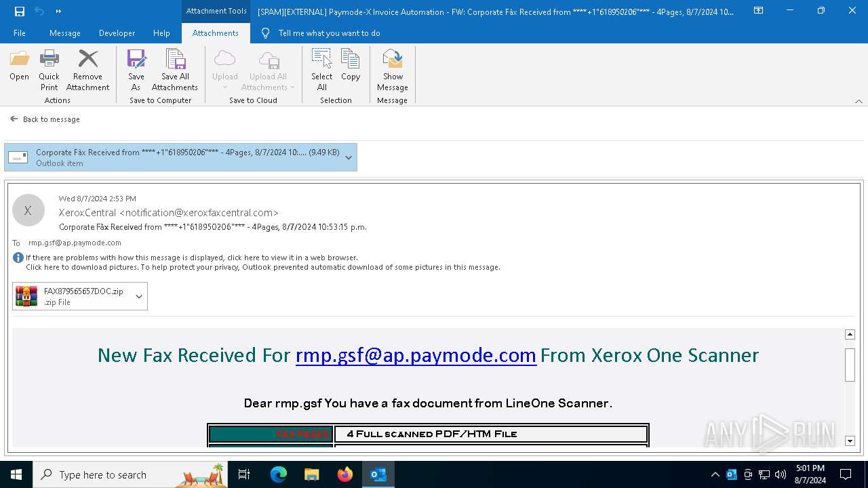Launch Microsoft Edge from taskbar
This screenshot has height=488, width=868.
coord(279,474)
